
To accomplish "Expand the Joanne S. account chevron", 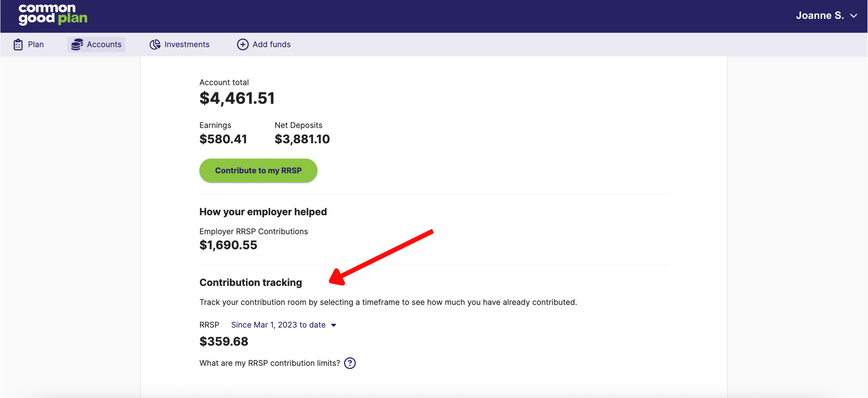I will click(854, 16).
